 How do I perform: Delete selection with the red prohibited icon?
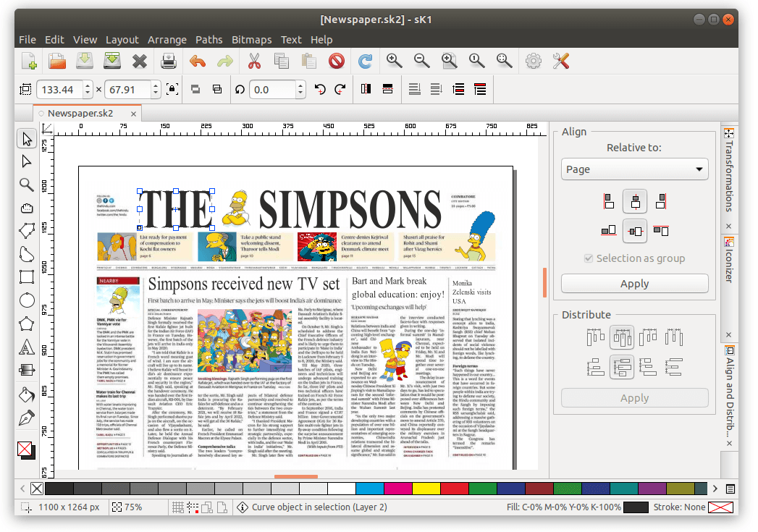click(337, 62)
